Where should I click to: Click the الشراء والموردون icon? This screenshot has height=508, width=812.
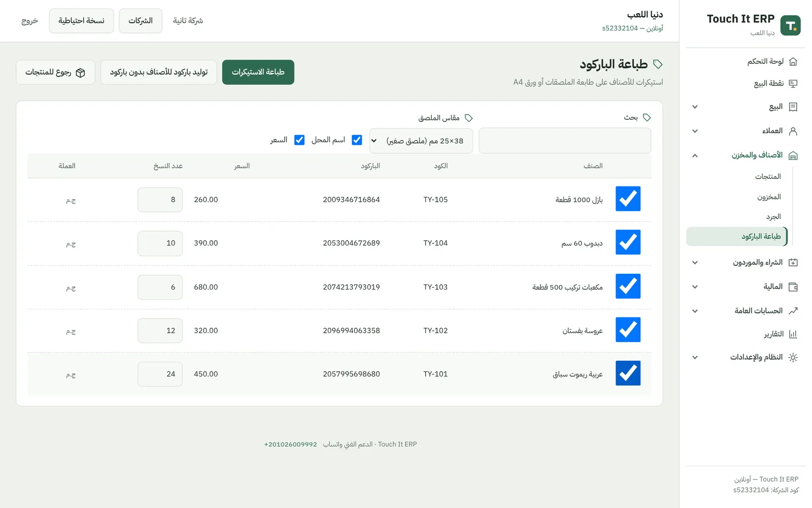tap(793, 263)
